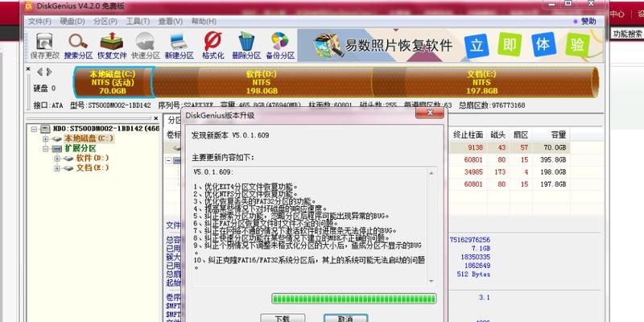
Task: Collapse the extended partition row in table
Action: point(168,160)
